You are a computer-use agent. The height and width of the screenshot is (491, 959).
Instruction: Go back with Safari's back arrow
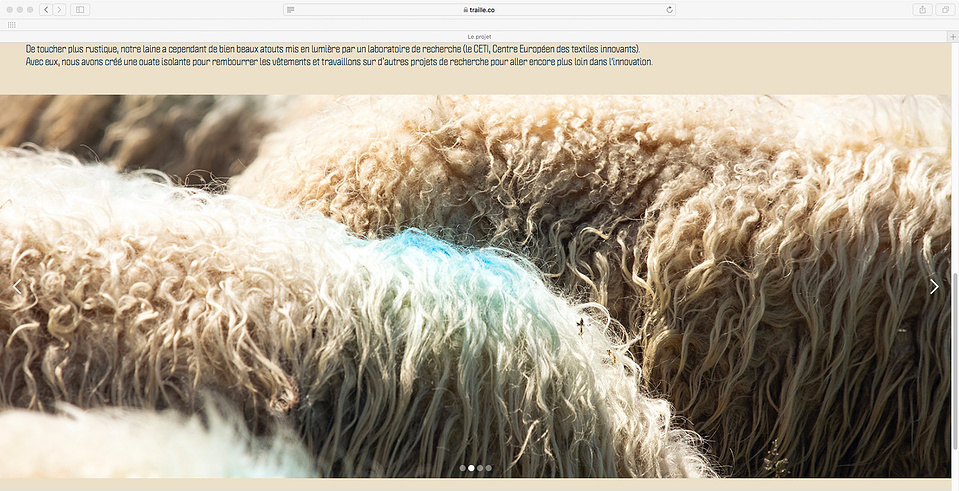pos(46,10)
